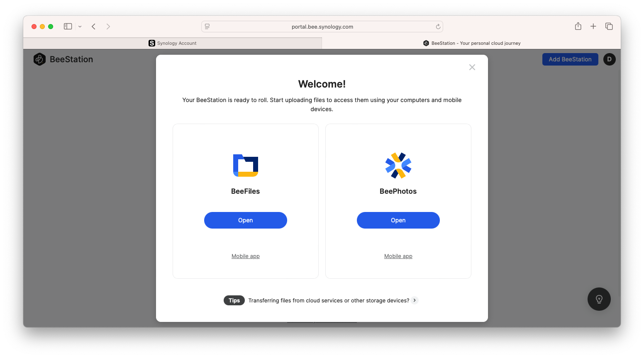The width and height of the screenshot is (644, 358).
Task: Click the Safari share icon
Action: tap(578, 26)
